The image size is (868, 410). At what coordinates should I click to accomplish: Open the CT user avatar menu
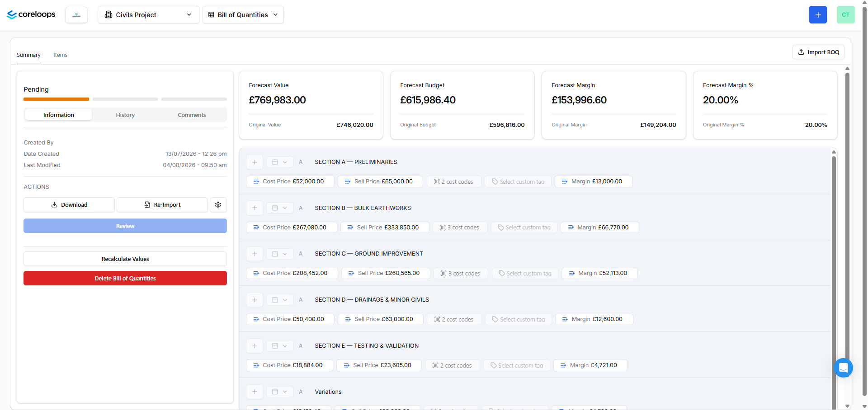point(845,15)
